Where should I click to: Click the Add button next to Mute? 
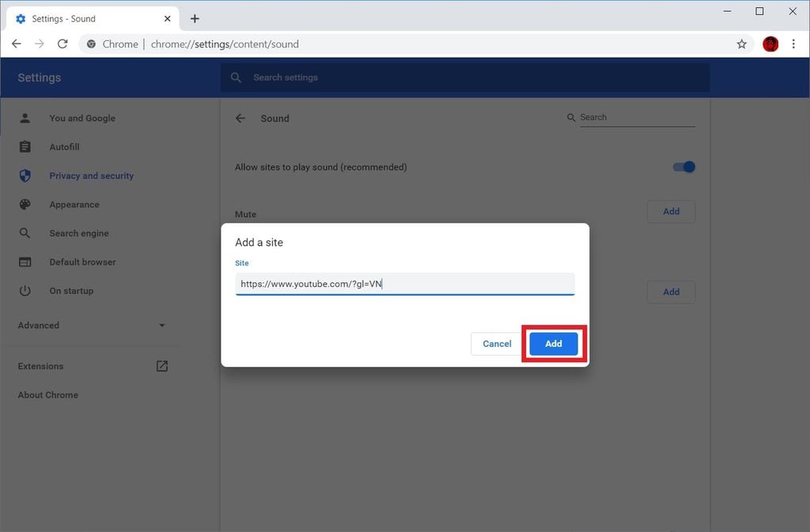(x=671, y=212)
